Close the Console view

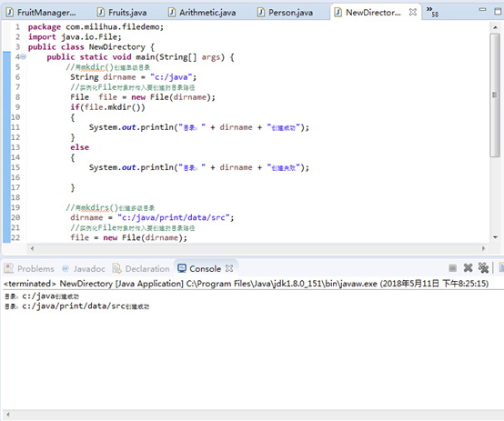click(x=229, y=268)
